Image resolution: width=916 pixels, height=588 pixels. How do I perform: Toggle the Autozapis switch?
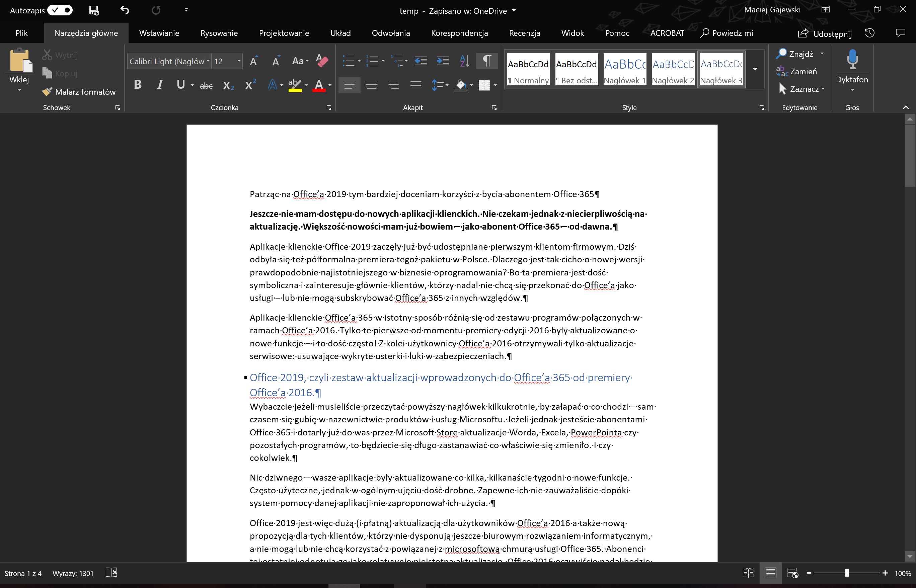60,10
